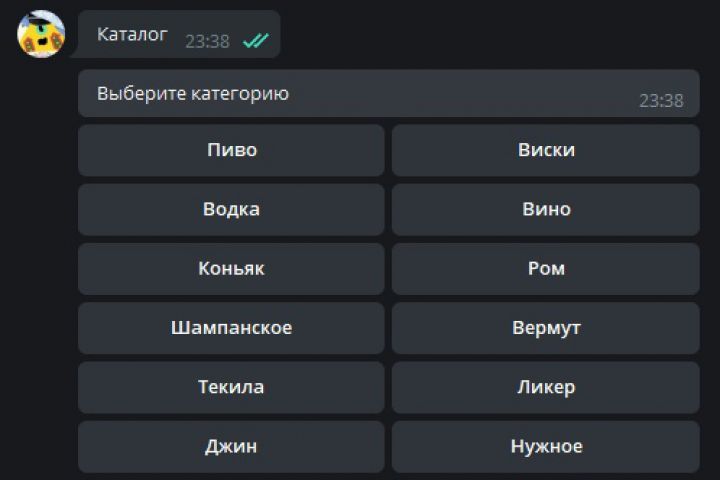720x480 pixels.
Task: Choose the Шампанское button
Action: coord(231,328)
